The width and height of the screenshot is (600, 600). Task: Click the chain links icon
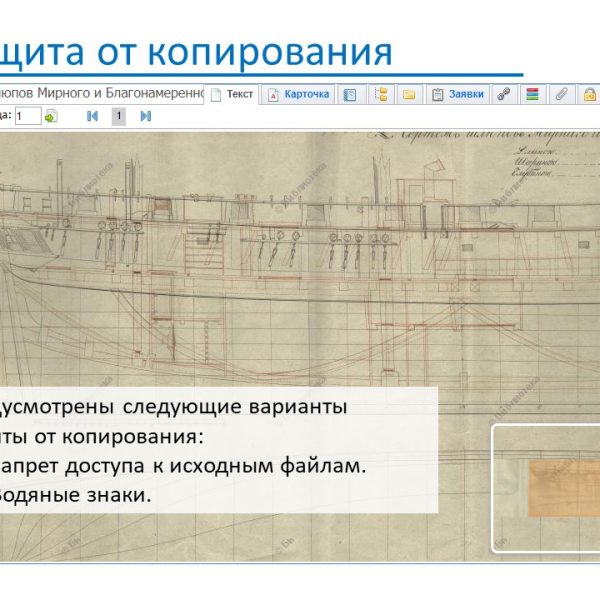[505, 95]
